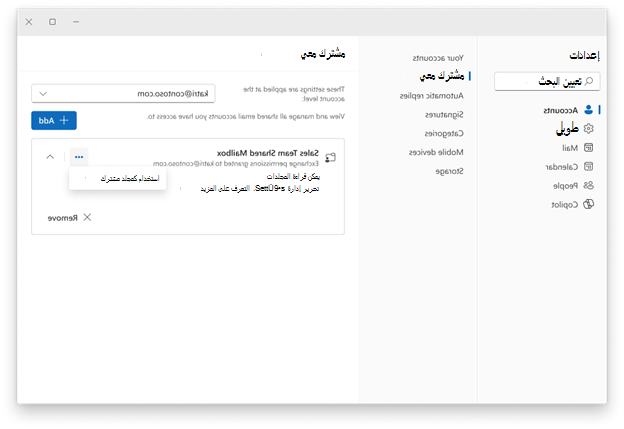Open Mail settings via envelope icon
Screen dimensions: 624x429
(x=588, y=148)
